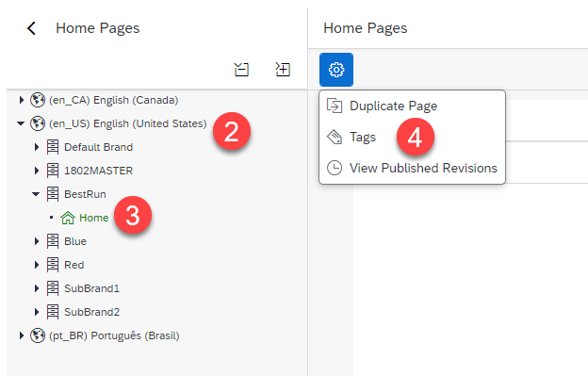Click the globe icon for English (Canada)
588x376 pixels.
pyautogui.click(x=38, y=100)
